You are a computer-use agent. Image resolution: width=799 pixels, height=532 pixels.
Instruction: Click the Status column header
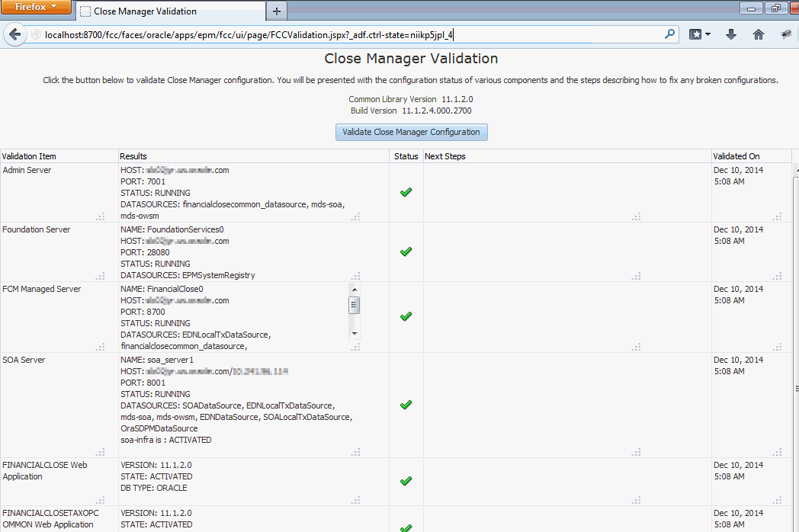point(406,156)
